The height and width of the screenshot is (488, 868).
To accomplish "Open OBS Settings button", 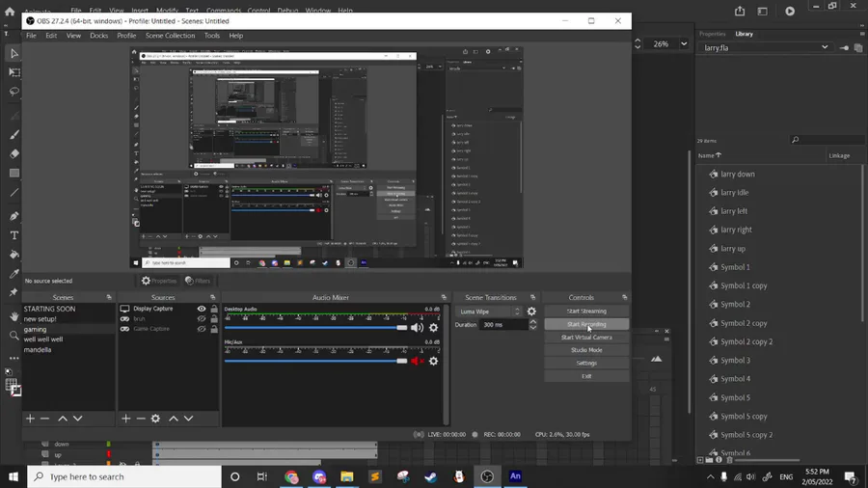I will pyautogui.click(x=586, y=363).
